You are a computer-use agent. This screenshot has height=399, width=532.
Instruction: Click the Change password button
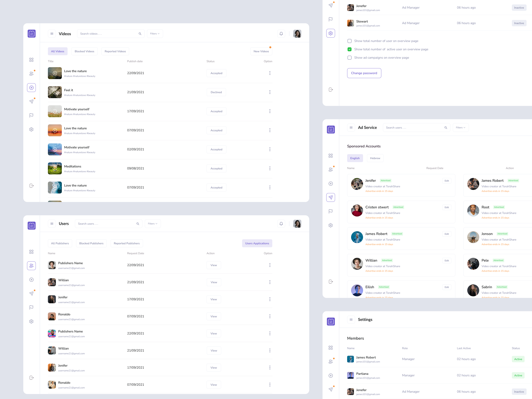(364, 73)
